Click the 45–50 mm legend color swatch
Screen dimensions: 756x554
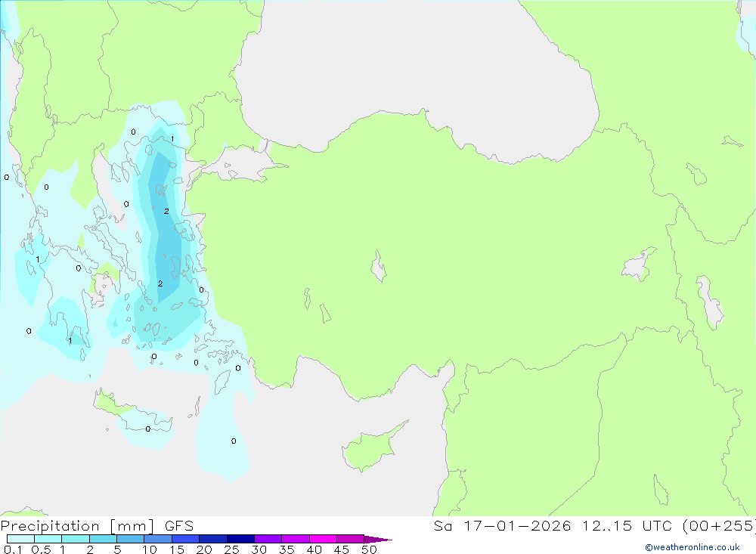tap(351, 539)
